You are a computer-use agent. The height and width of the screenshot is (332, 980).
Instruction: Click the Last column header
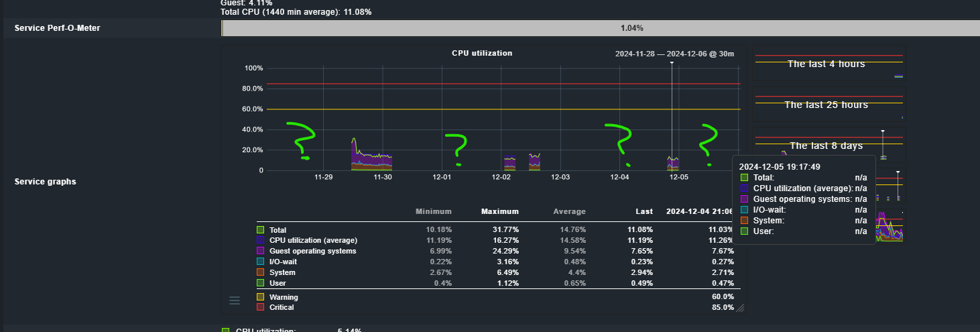(644, 211)
